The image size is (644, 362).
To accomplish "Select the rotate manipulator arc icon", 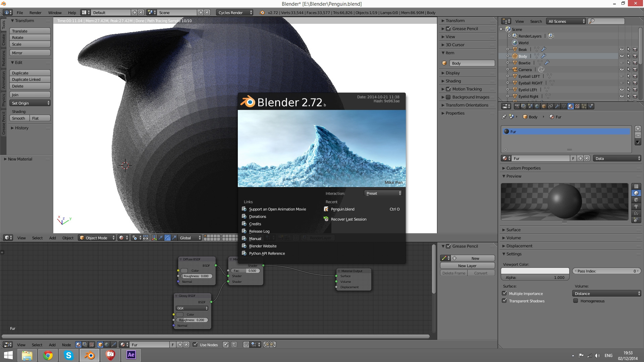I will click(x=167, y=238).
